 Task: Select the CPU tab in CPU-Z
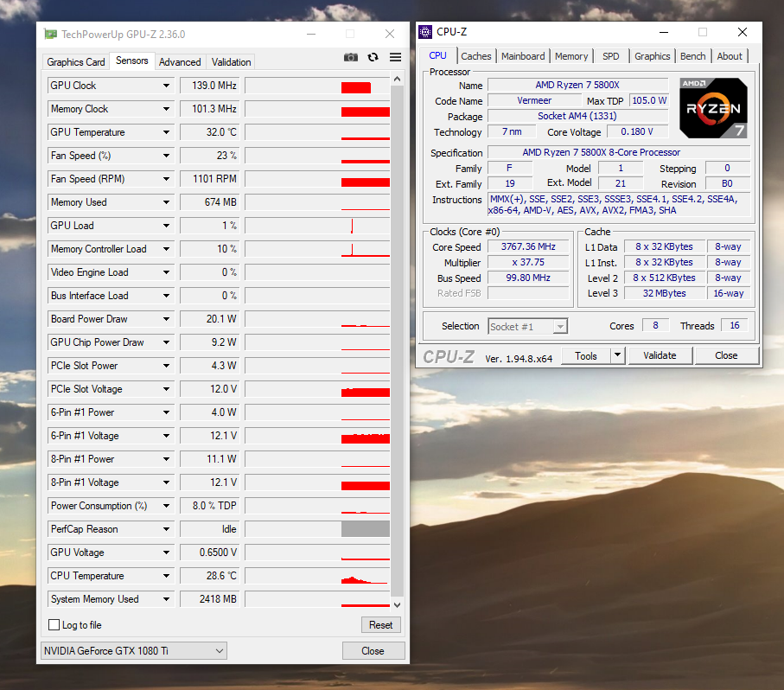(438, 55)
